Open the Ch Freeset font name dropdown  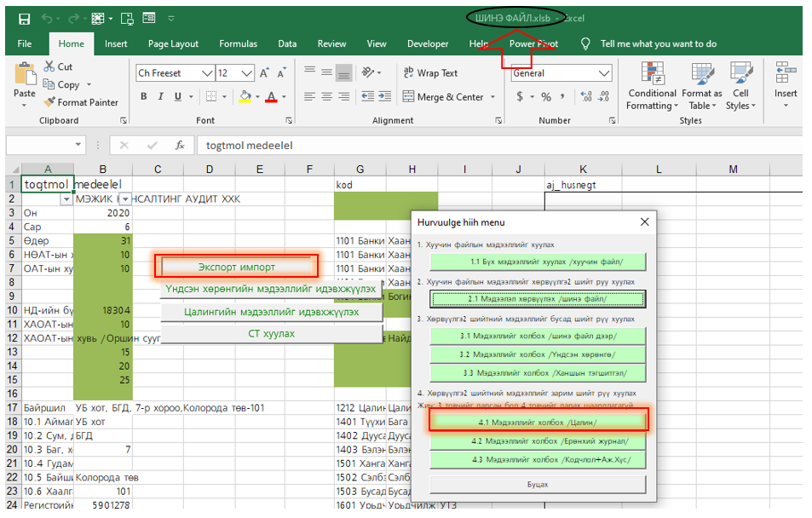(x=205, y=73)
